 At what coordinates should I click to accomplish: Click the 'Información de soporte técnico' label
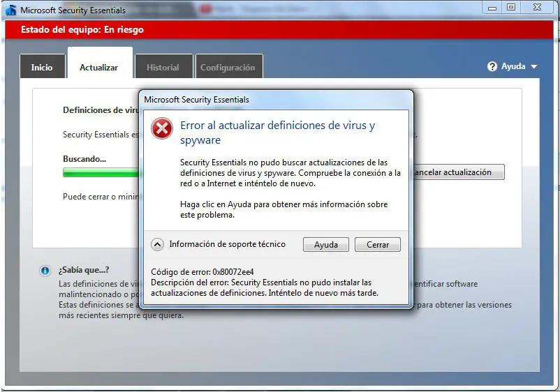228,244
